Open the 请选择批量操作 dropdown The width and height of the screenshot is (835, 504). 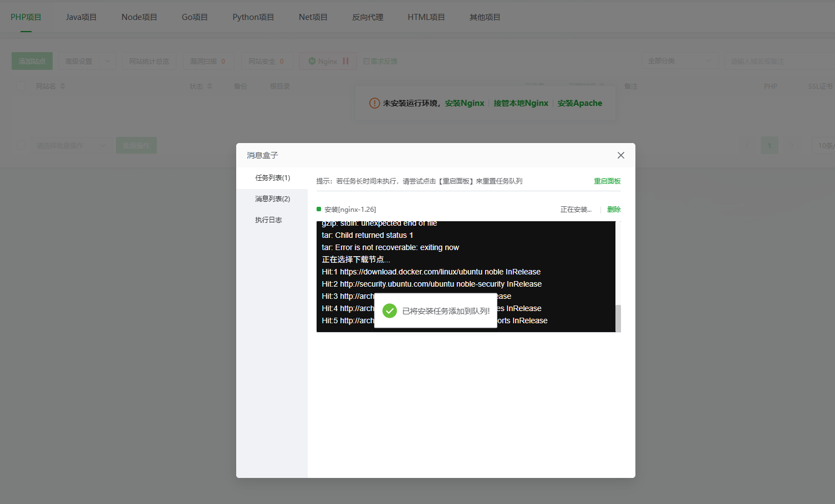[70, 145]
